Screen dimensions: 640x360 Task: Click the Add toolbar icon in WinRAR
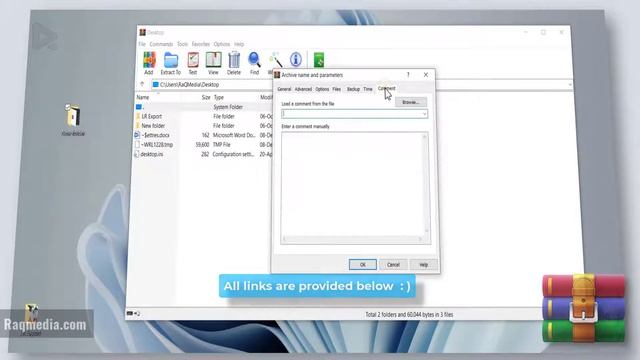point(149,63)
